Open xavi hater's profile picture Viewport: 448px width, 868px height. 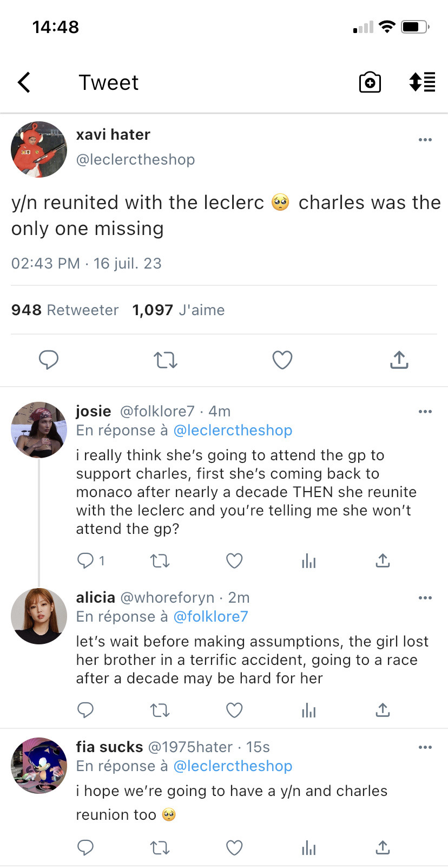pyautogui.click(x=39, y=149)
